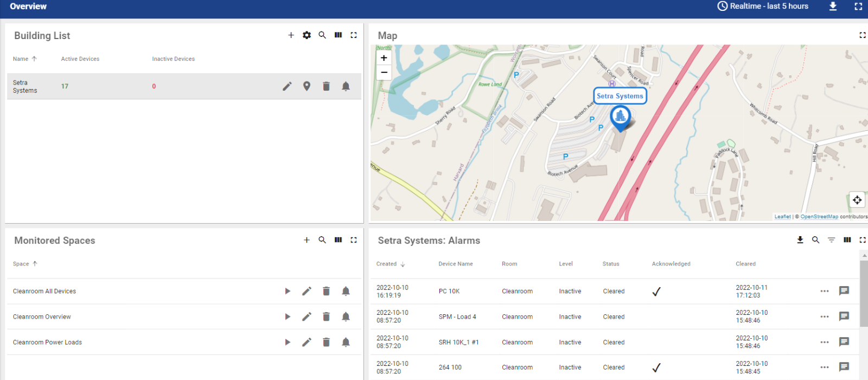Screen dimensions: 868x380
Task: Edit Cleanroom All Devices space
Action: [307, 292]
